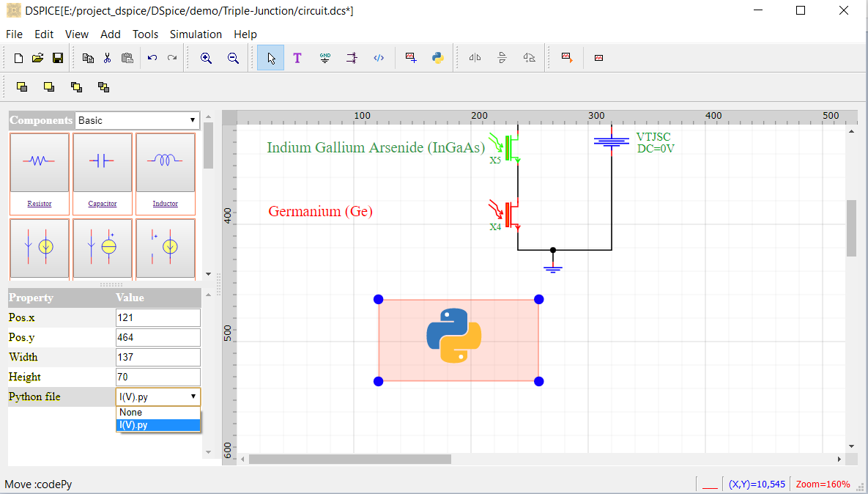Click the Resistor component link
The width and height of the screenshot is (868, 494).
click(40, 204)
